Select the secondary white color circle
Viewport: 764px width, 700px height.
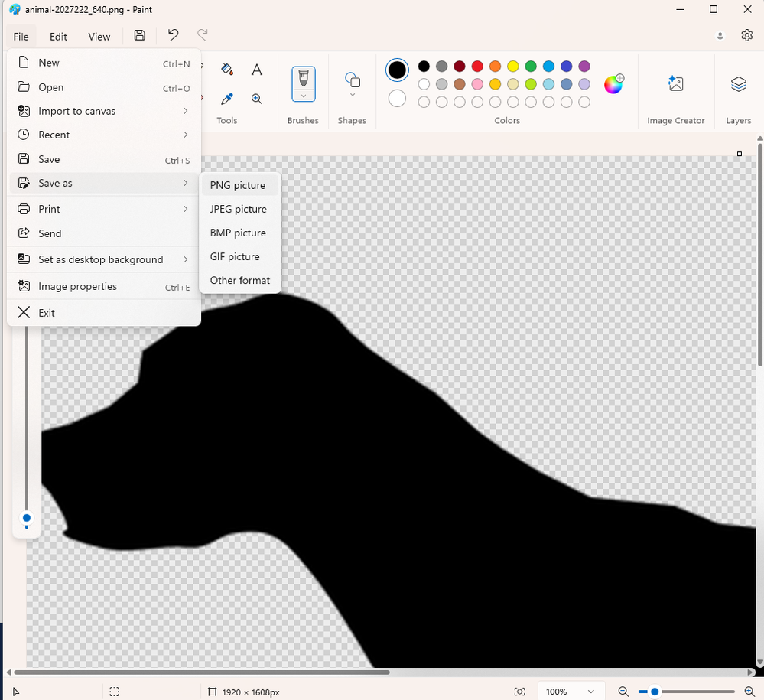[x=397, y=99]
